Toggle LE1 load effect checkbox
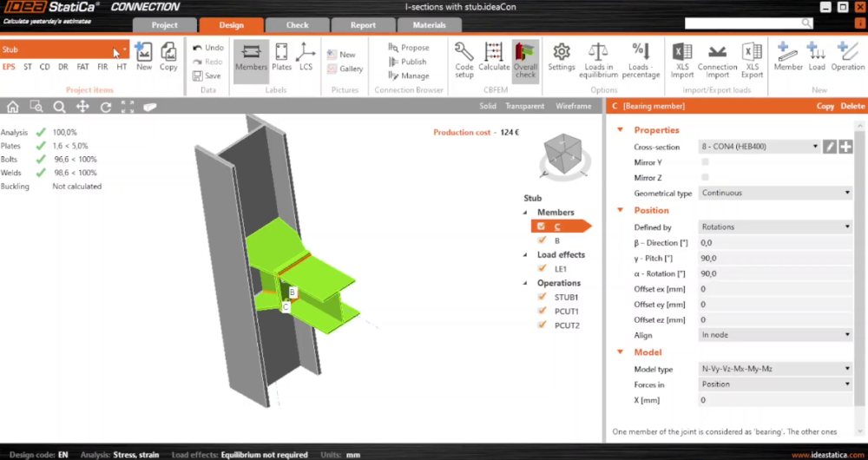The image size is (868, 460). tap(542, 268)
